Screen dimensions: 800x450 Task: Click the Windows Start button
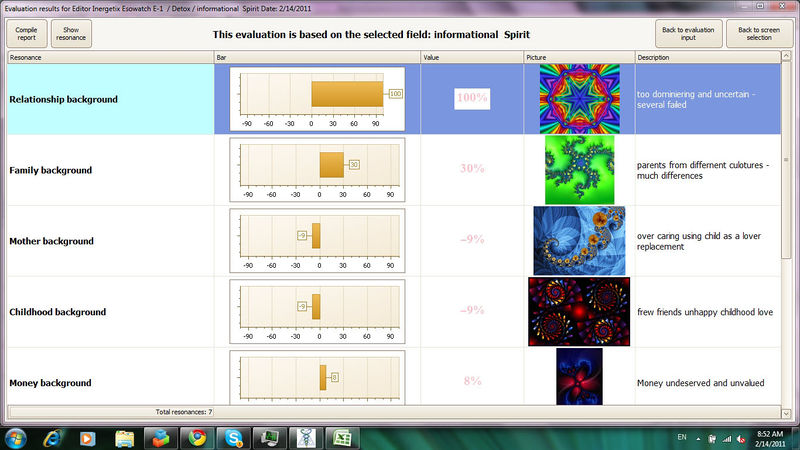(x=16, y=437)
